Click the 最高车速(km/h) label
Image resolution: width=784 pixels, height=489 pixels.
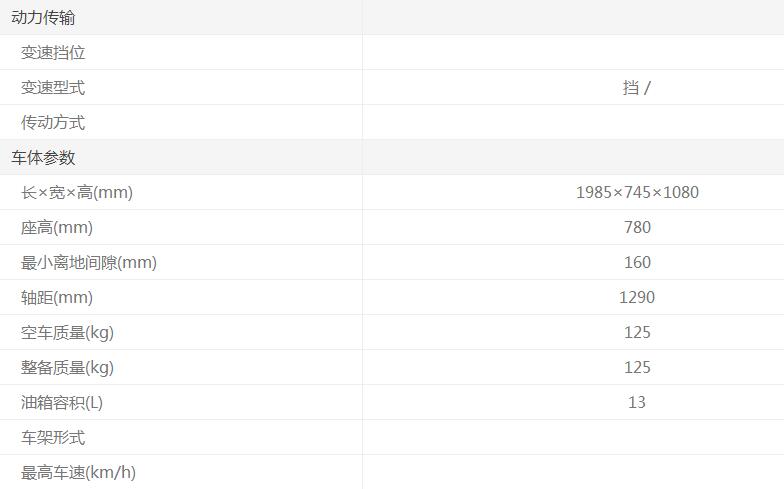click(78, 473)
